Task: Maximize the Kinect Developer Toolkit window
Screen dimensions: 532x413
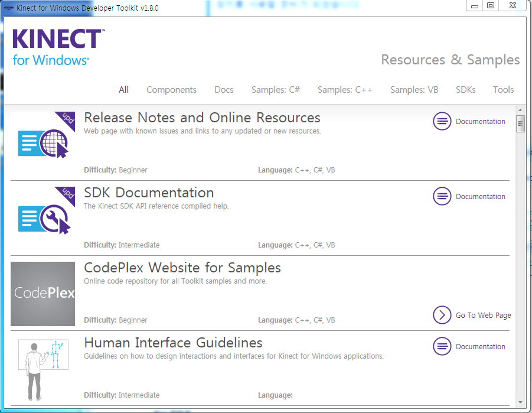Action: (x=491, y=5)
